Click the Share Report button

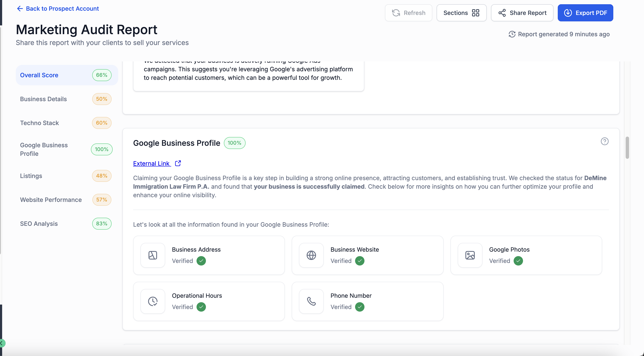click(x=522, y=13)
